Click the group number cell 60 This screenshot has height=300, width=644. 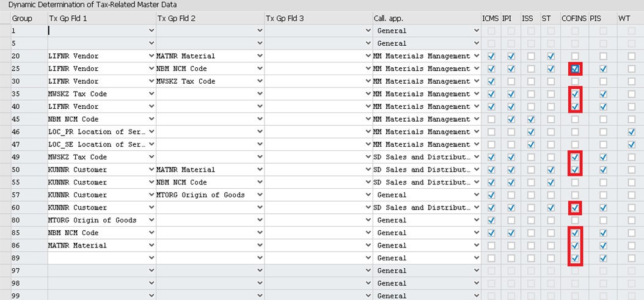point(28,208)
